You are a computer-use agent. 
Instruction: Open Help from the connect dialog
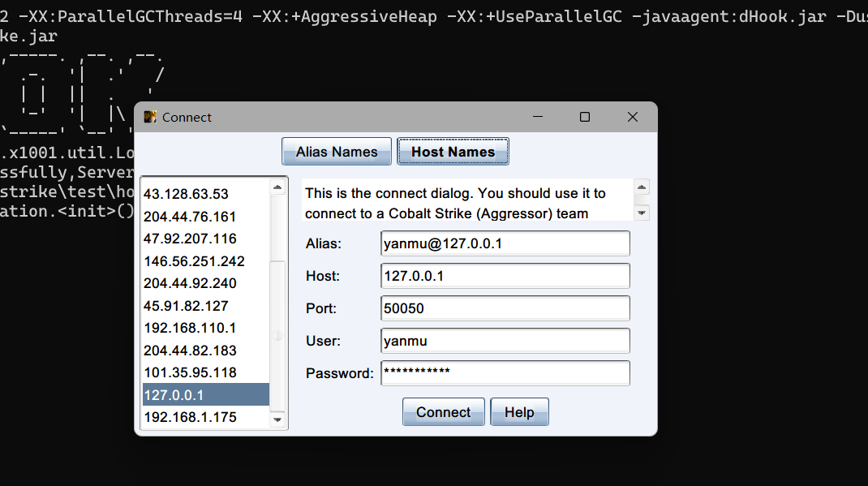(519, 412)
